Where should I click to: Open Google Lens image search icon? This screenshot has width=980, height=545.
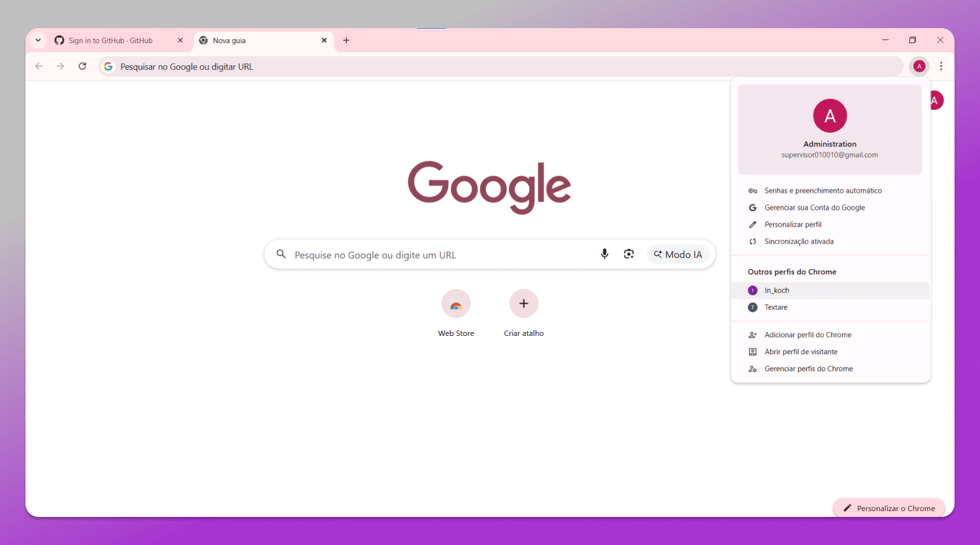(x=629, y=254)
